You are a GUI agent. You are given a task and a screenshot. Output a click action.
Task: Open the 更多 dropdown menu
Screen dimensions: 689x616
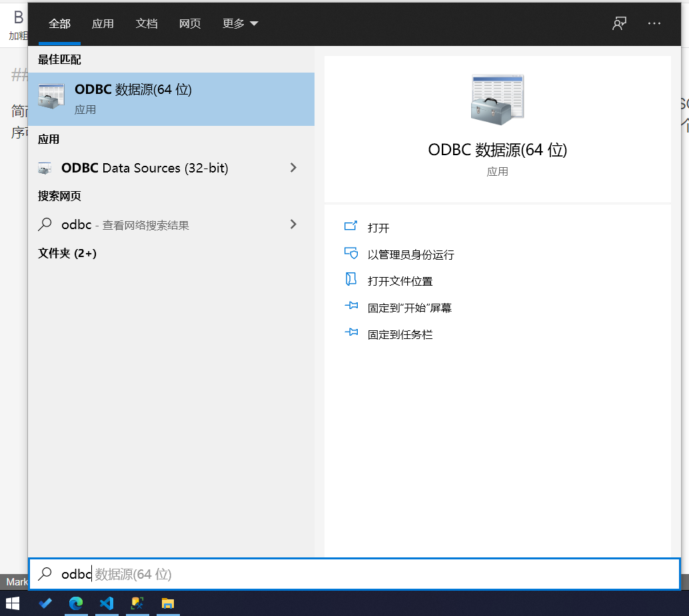[x=240, y=23]
